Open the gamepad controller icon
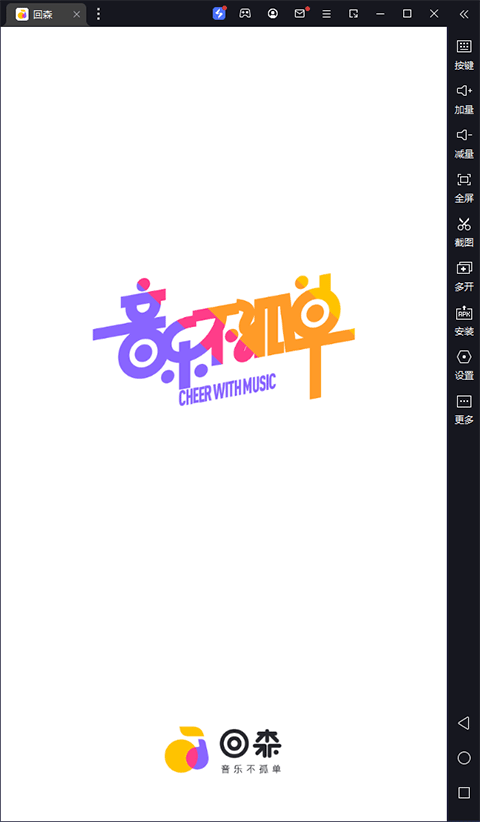 (x=245, y=14)
